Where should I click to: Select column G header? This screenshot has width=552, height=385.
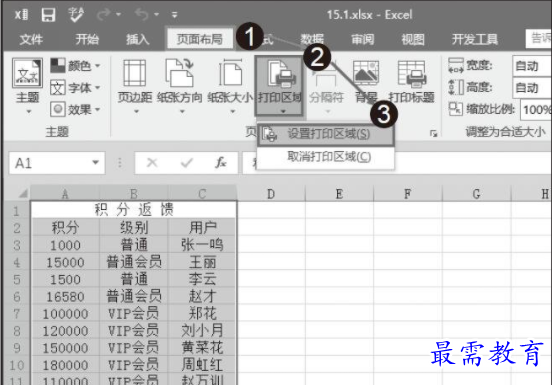click(x=476, y=194)
